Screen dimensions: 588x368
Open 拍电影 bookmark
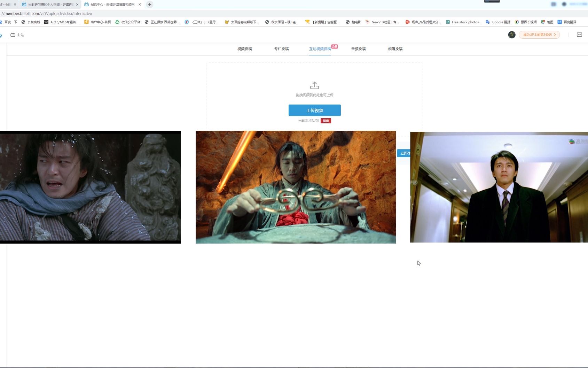[353, 22]
